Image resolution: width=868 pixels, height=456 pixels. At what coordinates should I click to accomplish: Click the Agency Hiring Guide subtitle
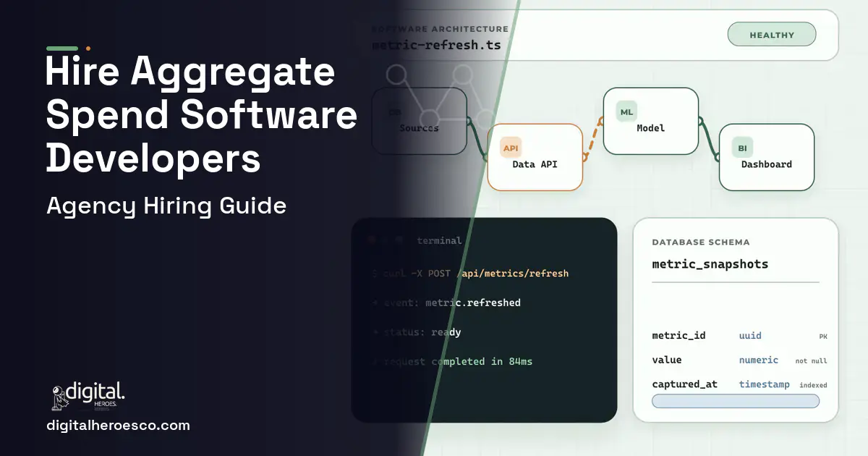click(x=166, y=206)
